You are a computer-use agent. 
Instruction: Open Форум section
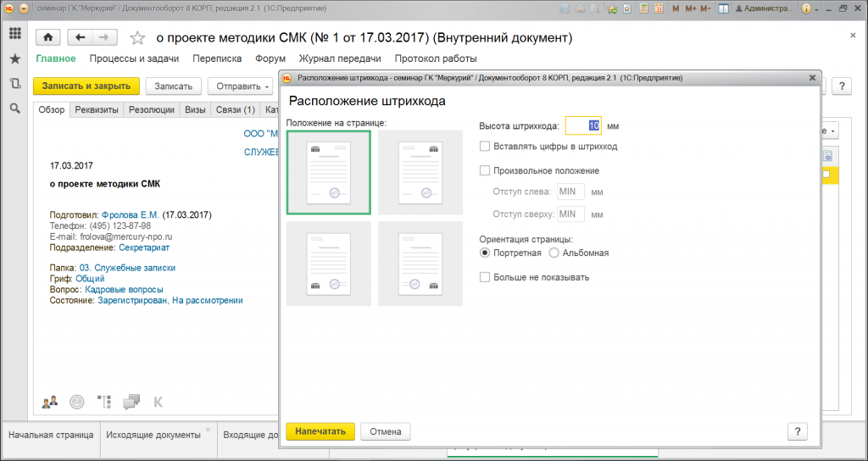[x=270, y=58]
